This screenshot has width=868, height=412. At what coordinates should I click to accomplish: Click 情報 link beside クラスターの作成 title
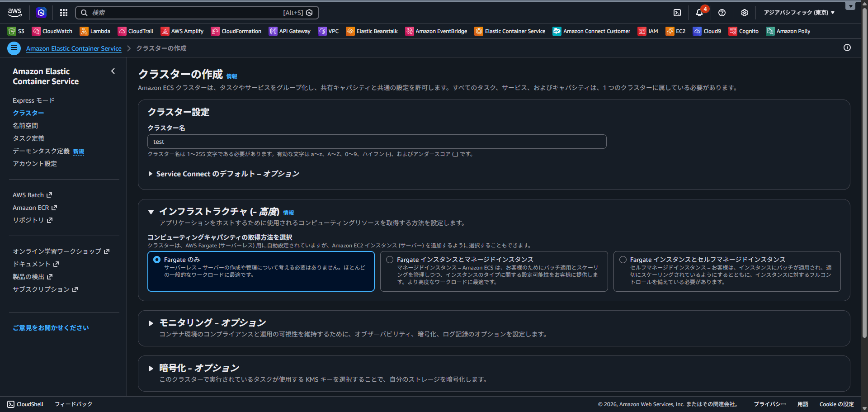[231, 76]
